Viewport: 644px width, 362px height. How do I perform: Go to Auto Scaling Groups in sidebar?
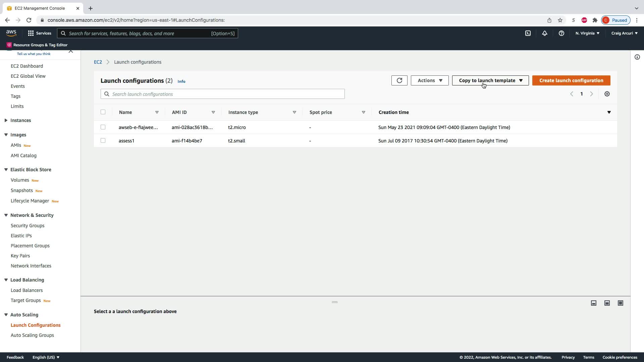coord(32,335)
